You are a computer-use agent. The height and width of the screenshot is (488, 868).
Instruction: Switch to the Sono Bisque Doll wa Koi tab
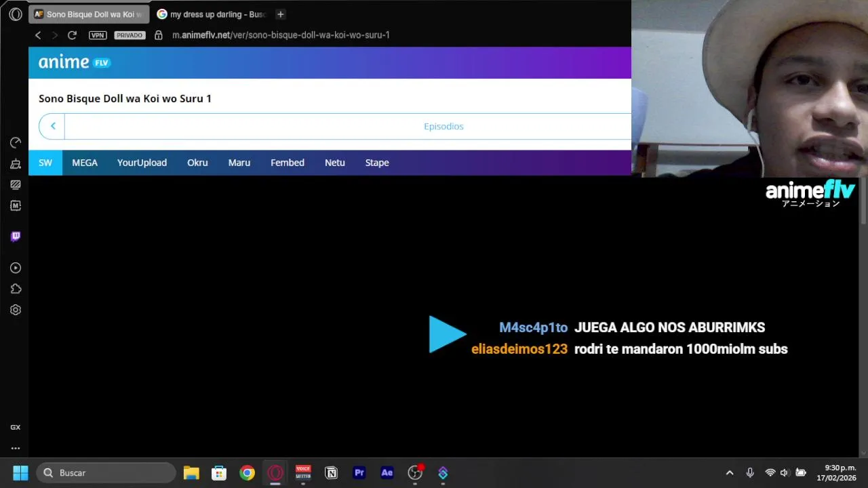[x=90, y=14]
